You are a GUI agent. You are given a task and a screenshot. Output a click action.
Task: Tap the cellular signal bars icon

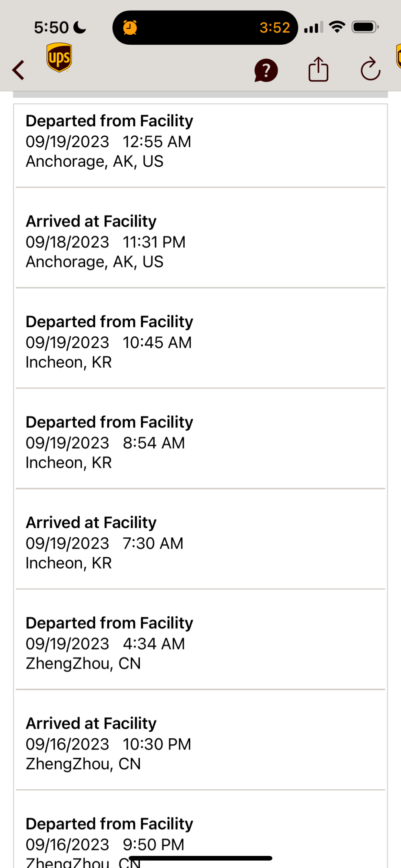(x=313, y=28)
